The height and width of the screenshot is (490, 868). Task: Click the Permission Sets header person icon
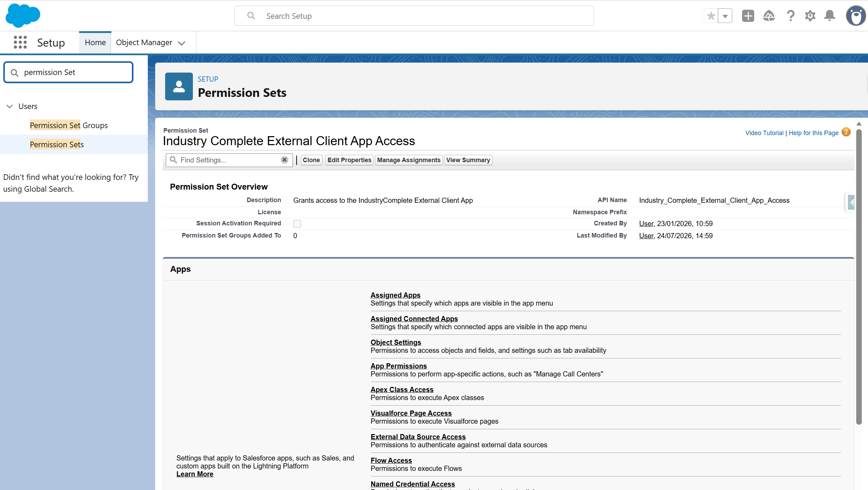[179, 86]
